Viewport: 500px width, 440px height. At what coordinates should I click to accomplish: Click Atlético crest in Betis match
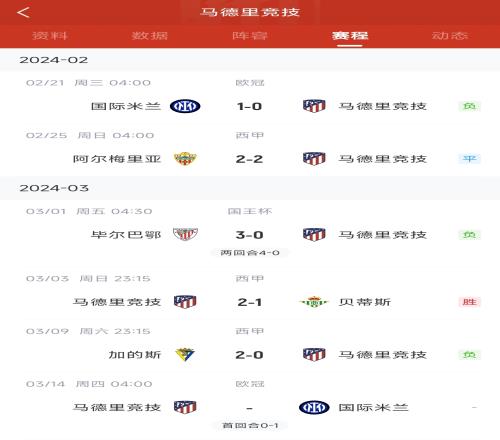coord(185,302)
